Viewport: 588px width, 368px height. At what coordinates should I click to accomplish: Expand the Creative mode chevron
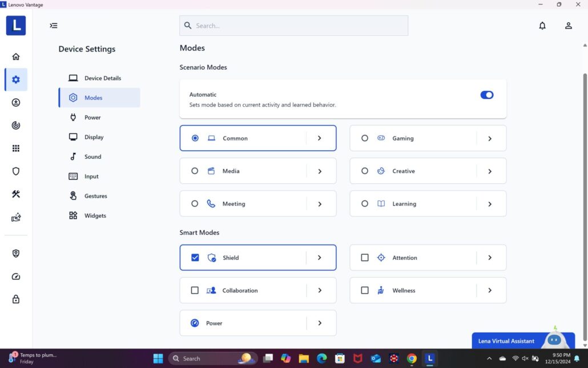pyautogui.click(x=490, y=171)
